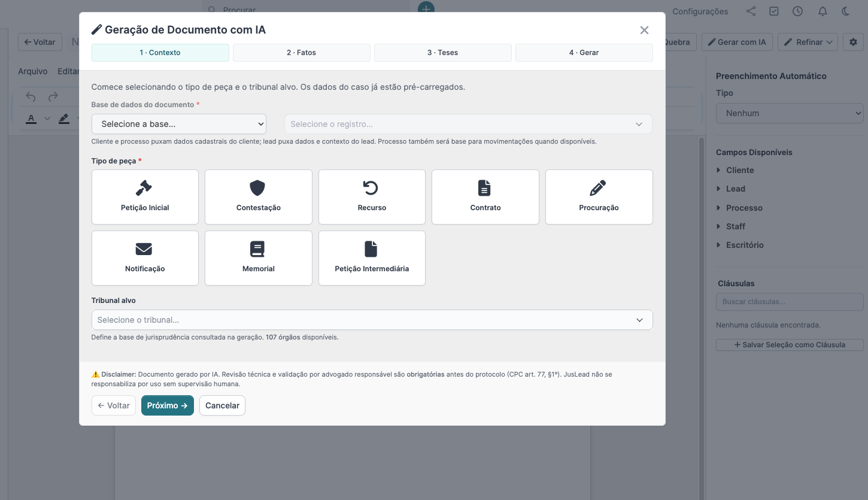
Task: Open notifications bell
Action: click(823, 11)
